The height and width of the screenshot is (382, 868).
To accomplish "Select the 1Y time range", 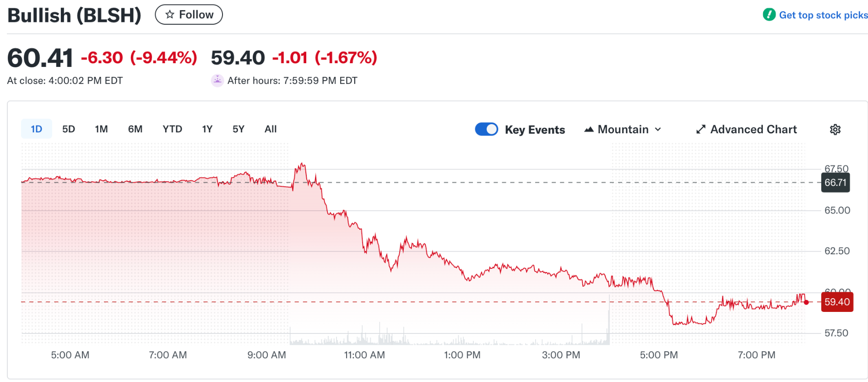I will click(207, 129).
